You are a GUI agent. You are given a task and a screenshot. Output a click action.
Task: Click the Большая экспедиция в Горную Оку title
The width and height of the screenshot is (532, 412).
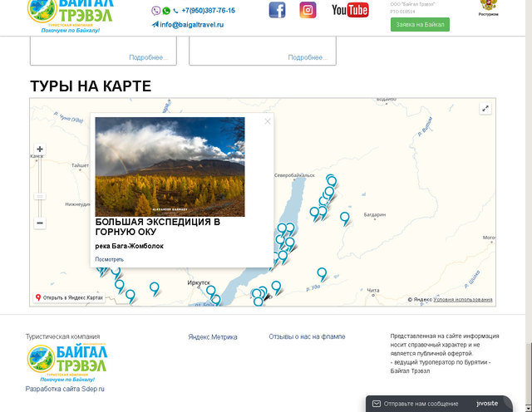[158, 227]
